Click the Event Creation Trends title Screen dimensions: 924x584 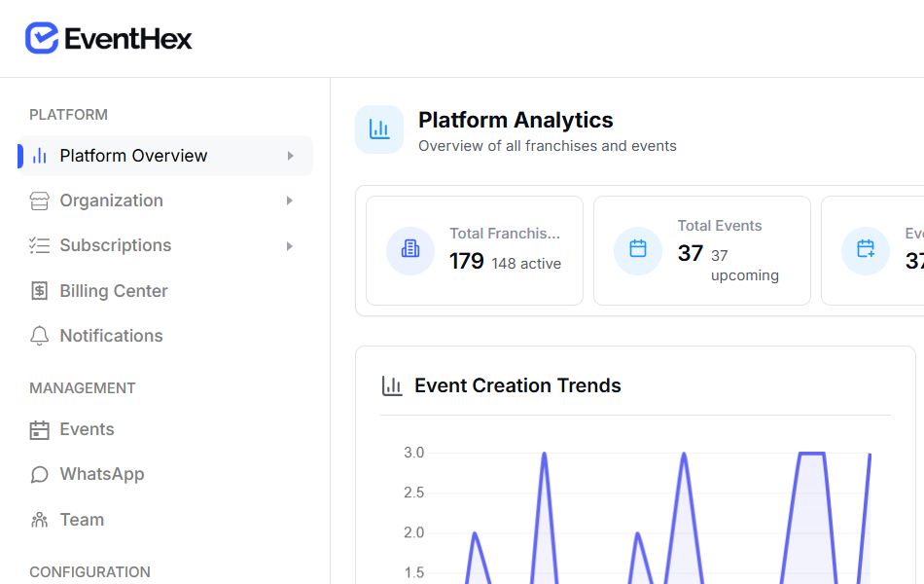(517, 385)
